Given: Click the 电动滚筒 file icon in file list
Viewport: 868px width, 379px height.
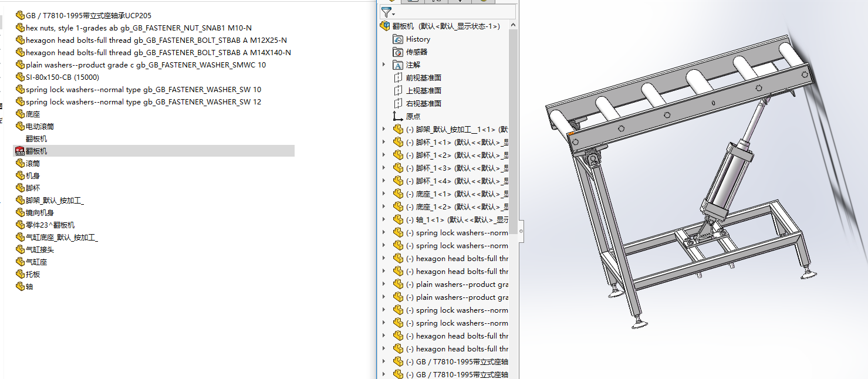Looking at the screenshot, I should [x=21, y=126].
